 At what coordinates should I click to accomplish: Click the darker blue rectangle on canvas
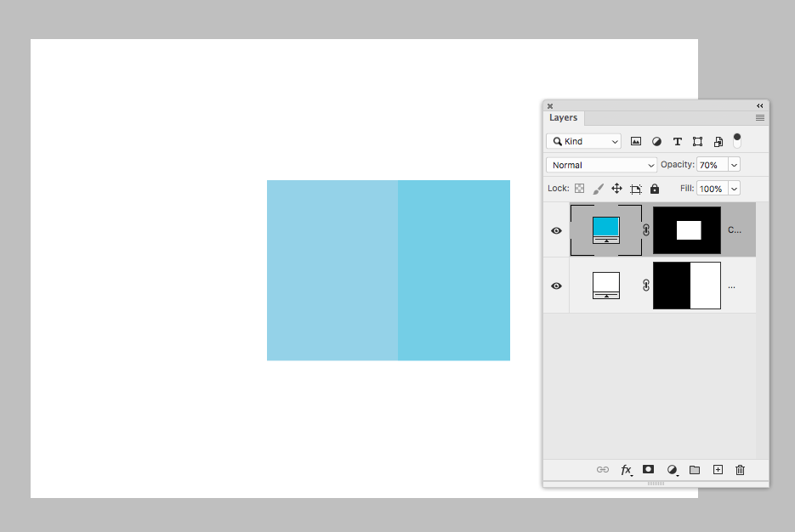454,270
